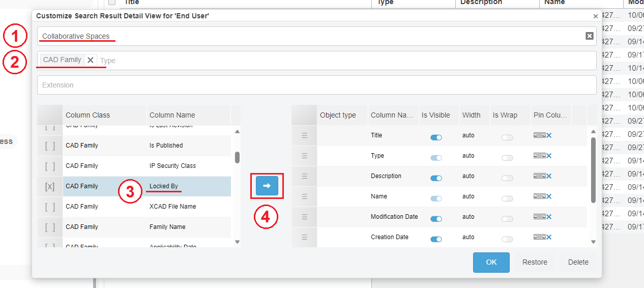Remove the Type column with its blue X
Viewport: 644px width, 288px height.
pos(549,156)
